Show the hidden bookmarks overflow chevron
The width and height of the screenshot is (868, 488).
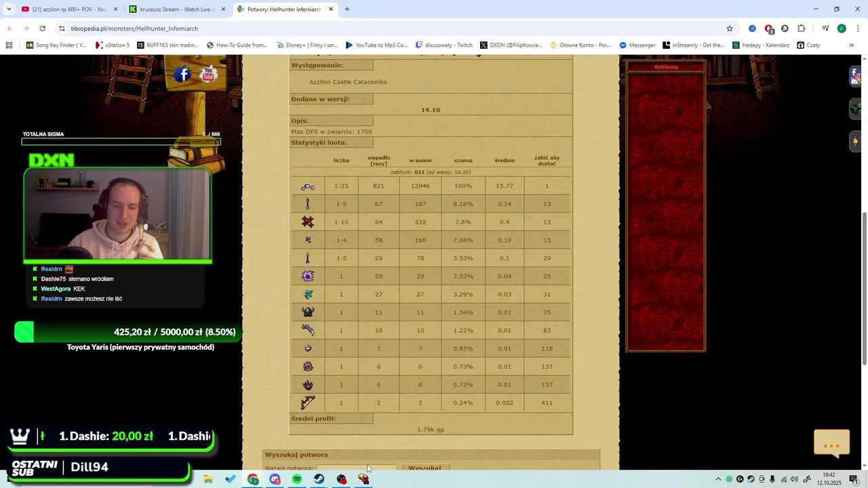tap(852, 45)
